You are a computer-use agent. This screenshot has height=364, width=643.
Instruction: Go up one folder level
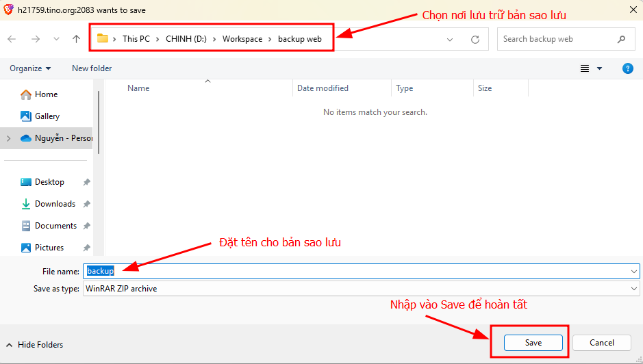(76, 39)
